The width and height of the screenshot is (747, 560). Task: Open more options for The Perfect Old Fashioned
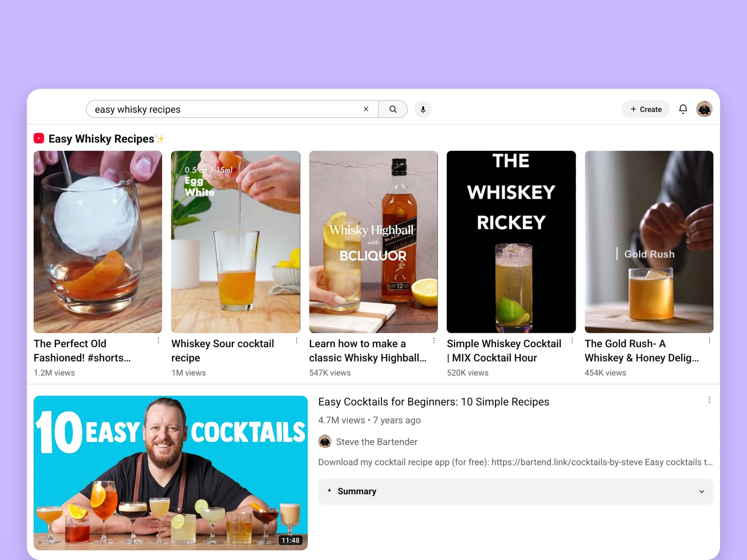point(158,341)
